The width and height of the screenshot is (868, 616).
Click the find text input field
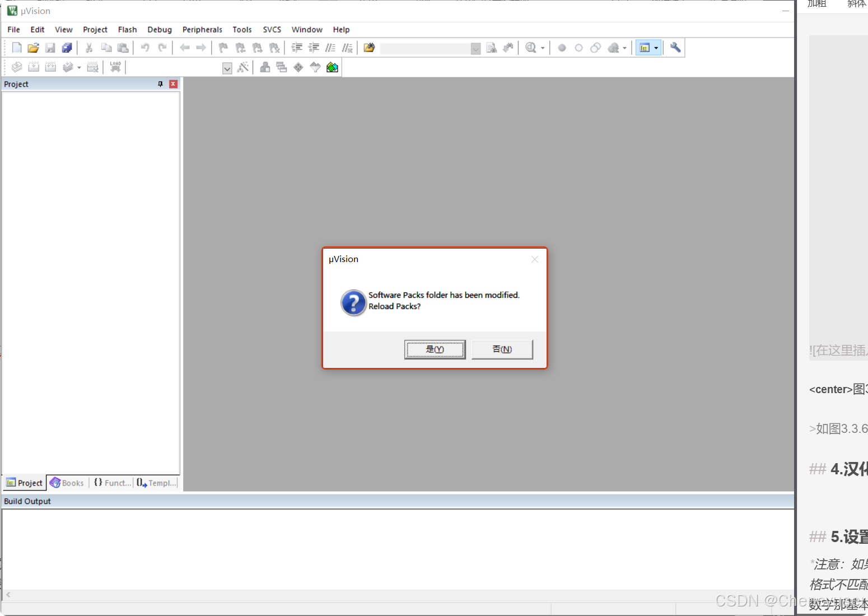426,49
